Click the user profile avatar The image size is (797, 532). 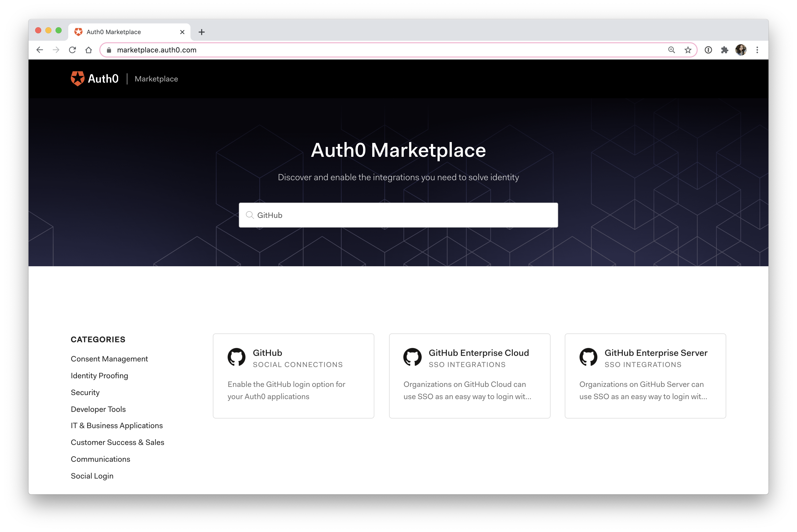[x=741, y=50]
